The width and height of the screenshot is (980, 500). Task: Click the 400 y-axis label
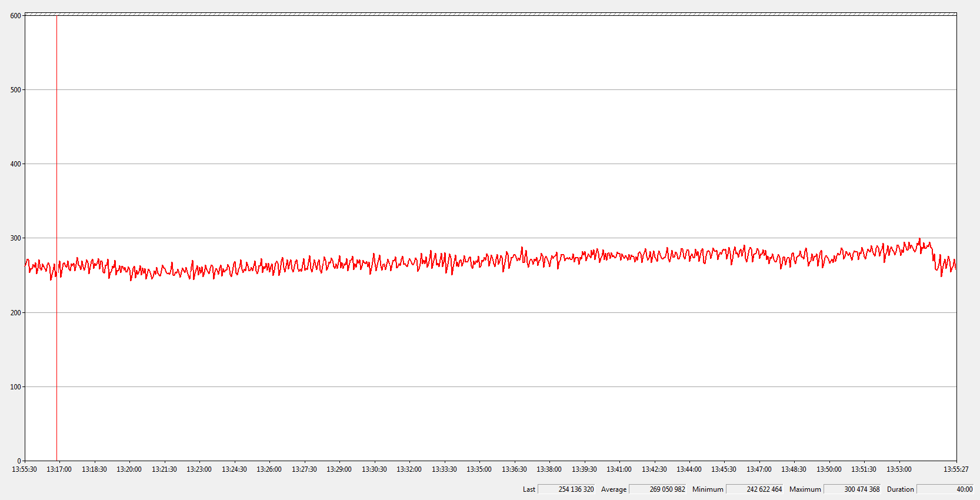[15, 164]
